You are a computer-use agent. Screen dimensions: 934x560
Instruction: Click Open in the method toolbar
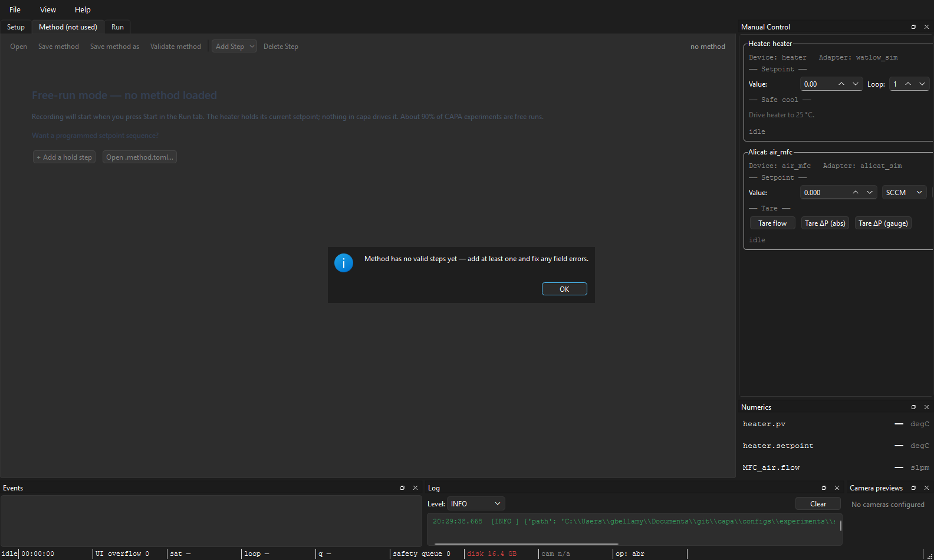pyautogui.click(x=18, y=47)
